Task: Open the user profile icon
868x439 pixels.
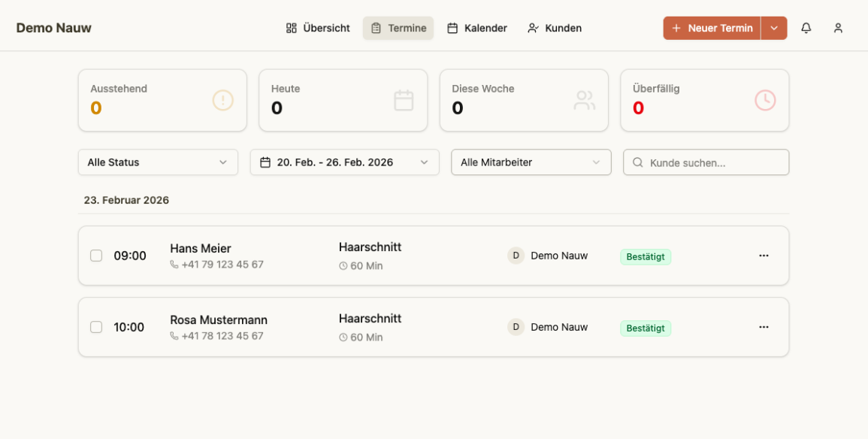Action: tap(838, 29)
